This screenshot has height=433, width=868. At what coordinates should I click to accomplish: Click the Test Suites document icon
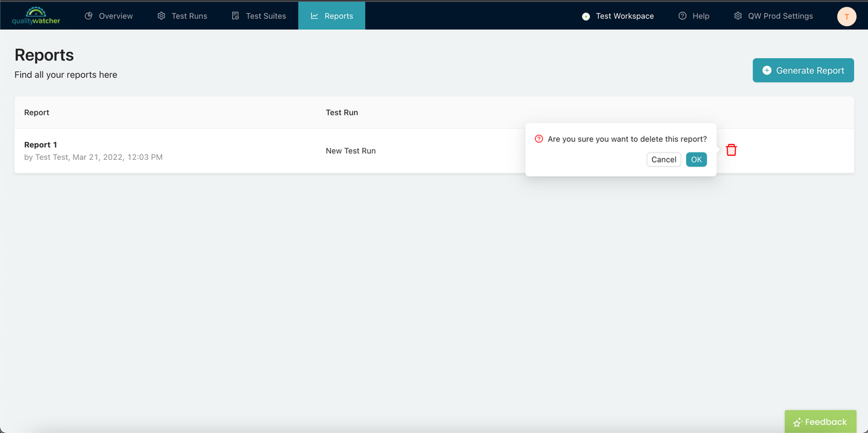235,16
